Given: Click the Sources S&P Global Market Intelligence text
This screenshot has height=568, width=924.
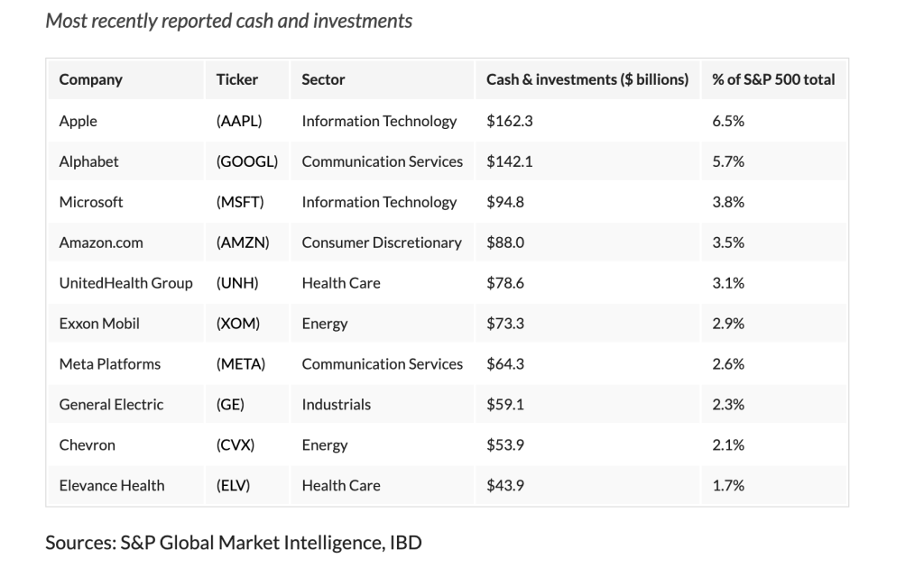Looking at the screenshot, I should coord(234,543).
